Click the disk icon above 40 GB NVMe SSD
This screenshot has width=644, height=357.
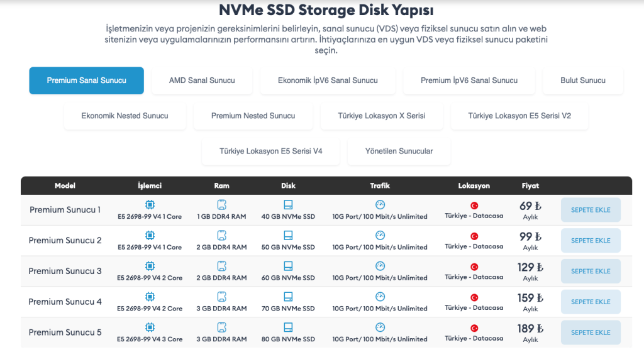[x=288, y=204]
